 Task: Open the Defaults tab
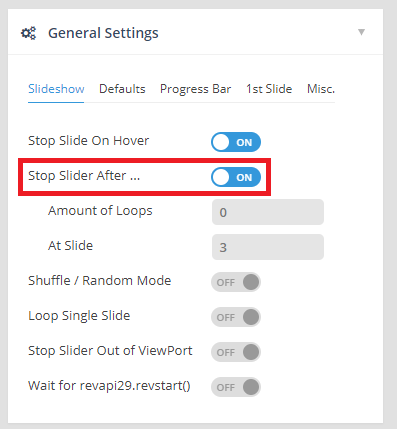(x=122, y=89)
